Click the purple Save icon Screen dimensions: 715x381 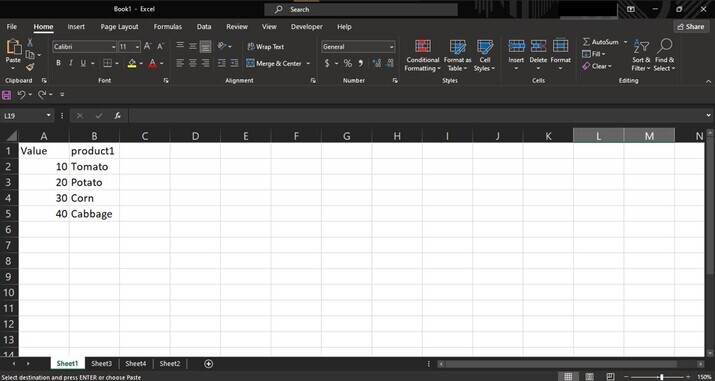coord(6,95)
